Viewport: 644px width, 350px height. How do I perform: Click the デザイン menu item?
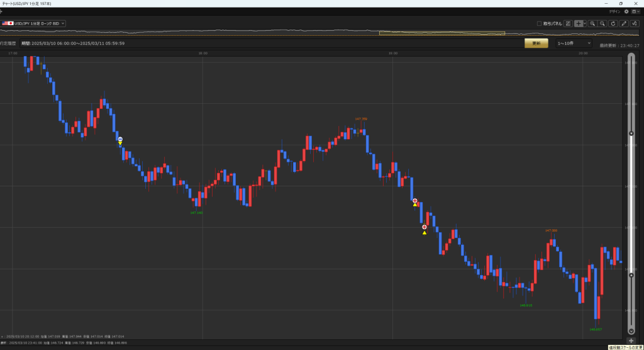(x=614, y=11)
